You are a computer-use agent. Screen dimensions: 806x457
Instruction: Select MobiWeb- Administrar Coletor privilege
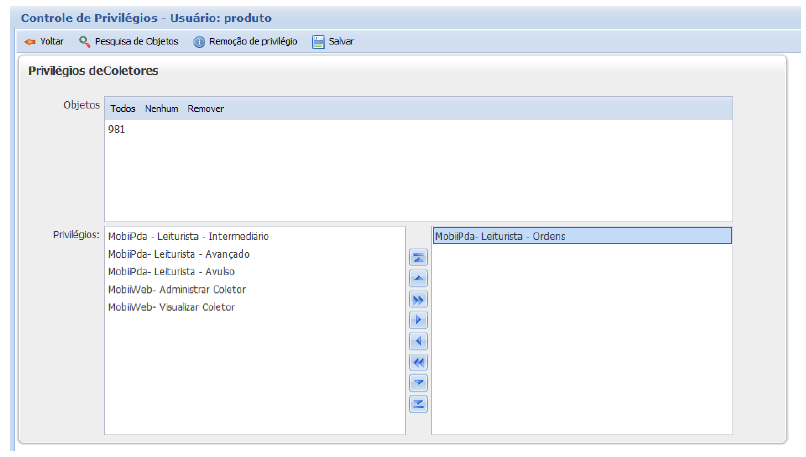coord(177,290)
